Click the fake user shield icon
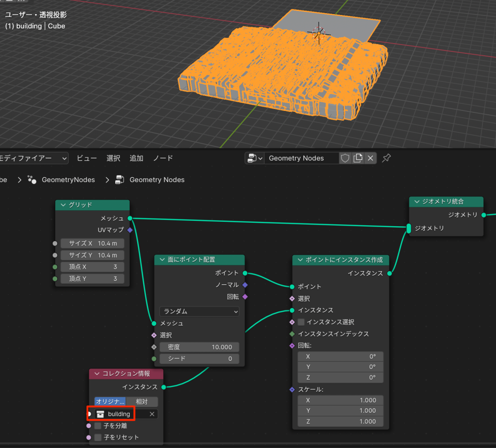Screen dimensions: 496x448 (x=345, y=158)
